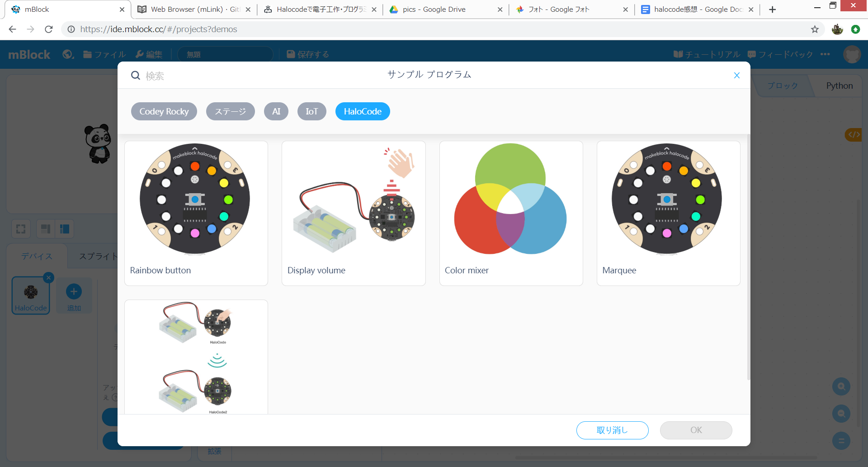Image resolution: width=868 pixels, height=467 pixels.
Task: Open the Display volume sample project
Action: 354,213
